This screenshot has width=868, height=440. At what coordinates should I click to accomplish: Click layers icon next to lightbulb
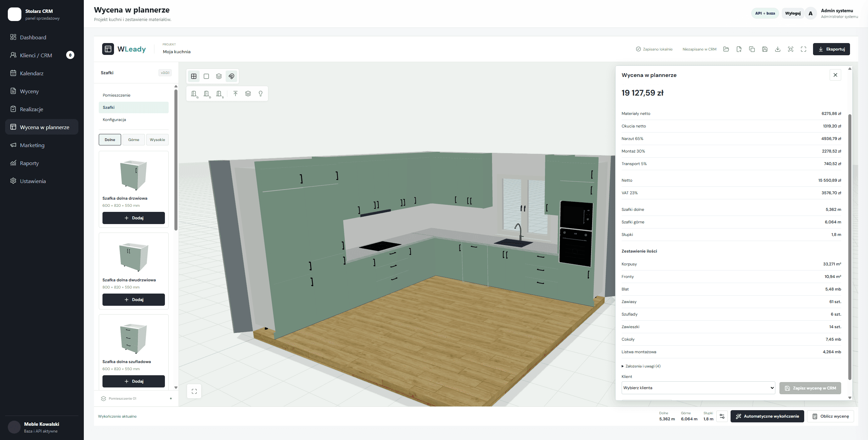248,94
